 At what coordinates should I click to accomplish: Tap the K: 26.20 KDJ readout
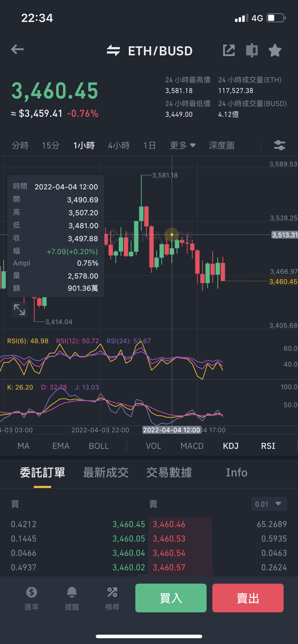[20, 387]
